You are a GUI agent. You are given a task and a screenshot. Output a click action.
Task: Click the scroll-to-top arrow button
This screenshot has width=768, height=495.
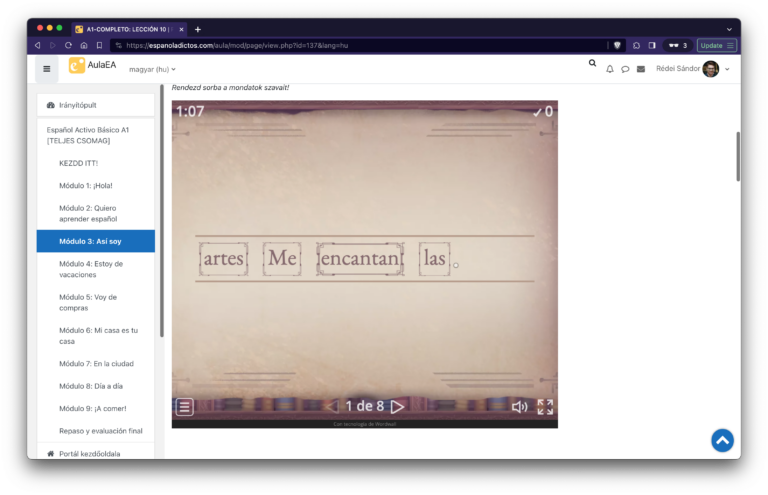click(x=722, y=440)
